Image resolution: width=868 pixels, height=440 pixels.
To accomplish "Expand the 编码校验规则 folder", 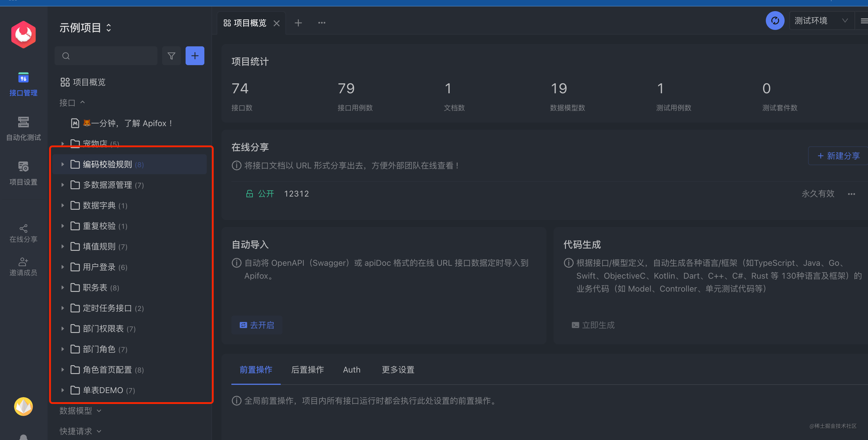I will 63,165.
